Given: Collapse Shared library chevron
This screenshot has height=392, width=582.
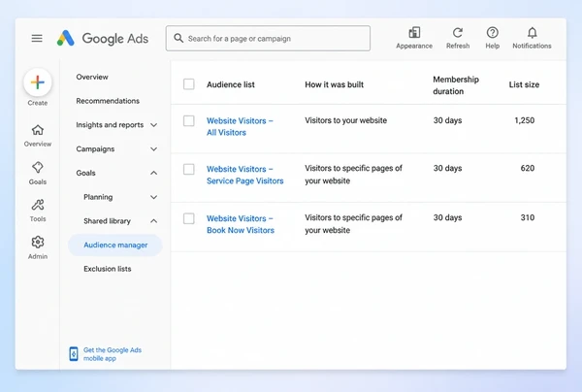Looking at the screenshot, I should tap(153, 221).
